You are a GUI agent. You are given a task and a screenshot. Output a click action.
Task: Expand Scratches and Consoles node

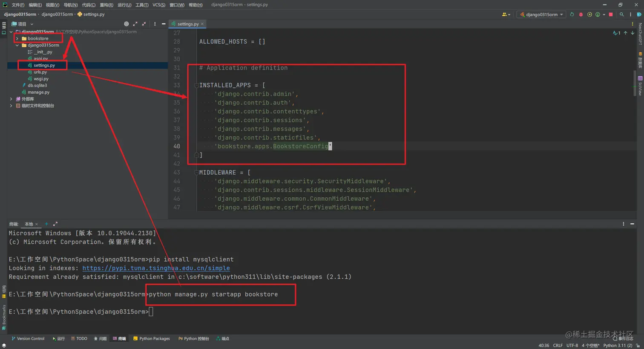(x=11, y=106)
